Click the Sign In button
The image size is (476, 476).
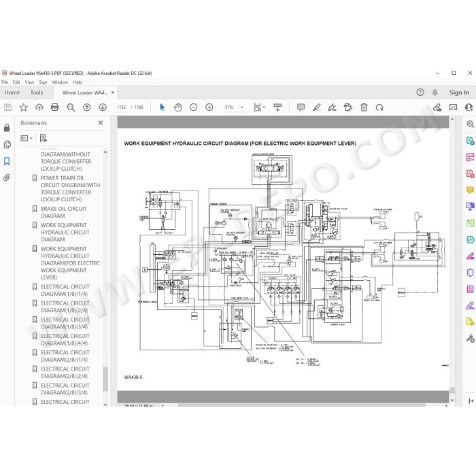pyautogui.click(x=459, y=92)
